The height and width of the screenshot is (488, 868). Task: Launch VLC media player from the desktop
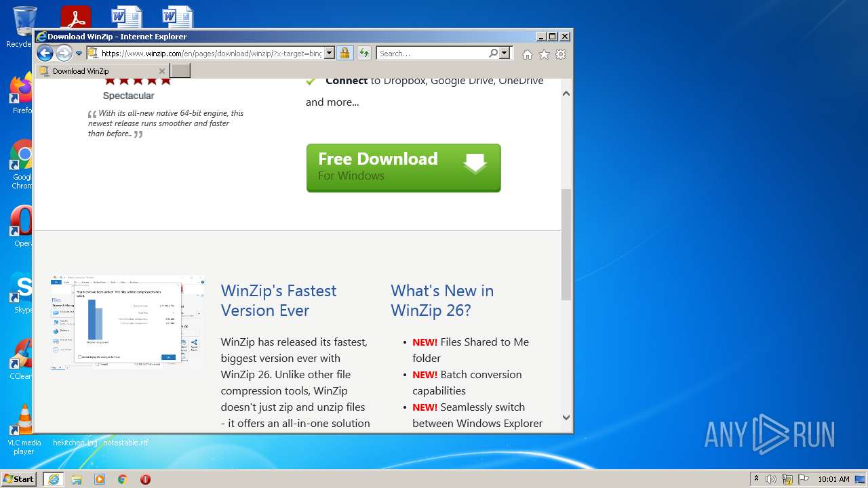point(24,430)
